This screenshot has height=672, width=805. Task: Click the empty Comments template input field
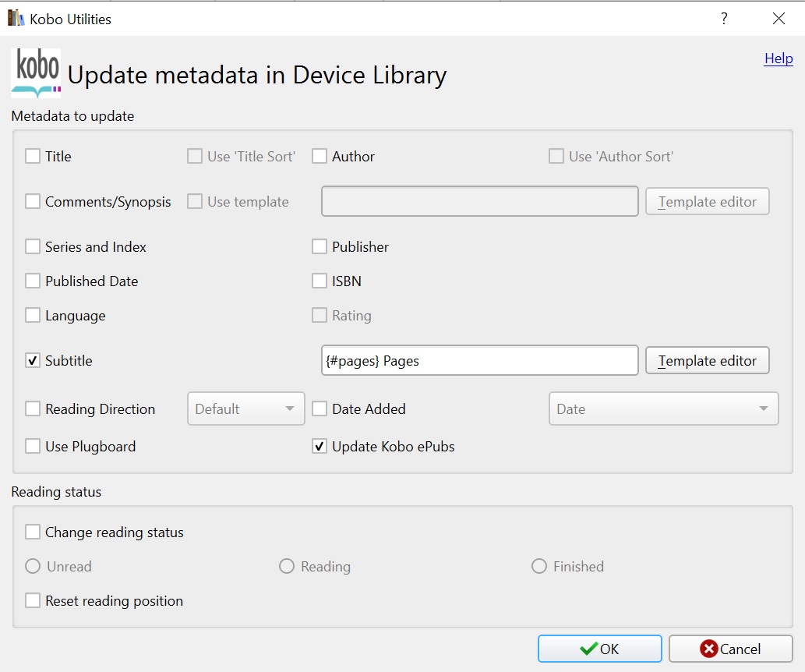pos(479,201)
